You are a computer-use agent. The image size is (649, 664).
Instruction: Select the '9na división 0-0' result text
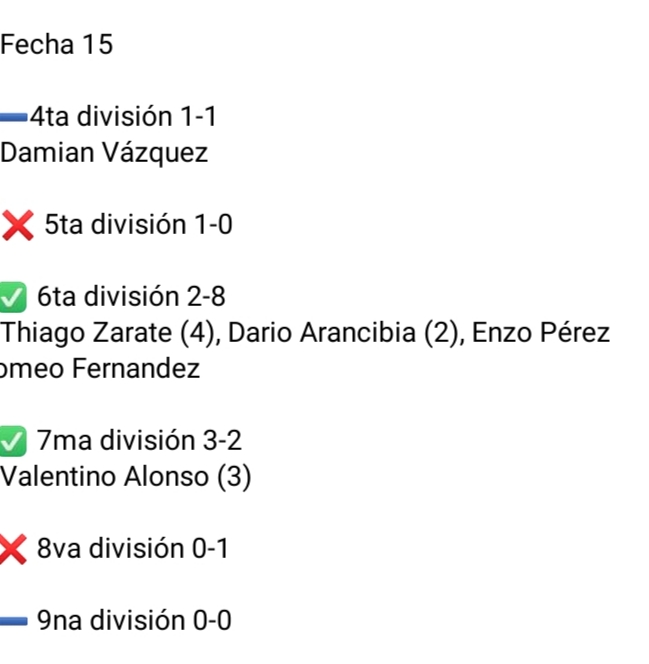point(134,621)
